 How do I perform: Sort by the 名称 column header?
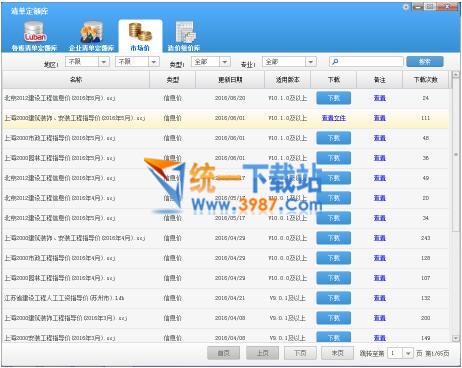point(76,80)
